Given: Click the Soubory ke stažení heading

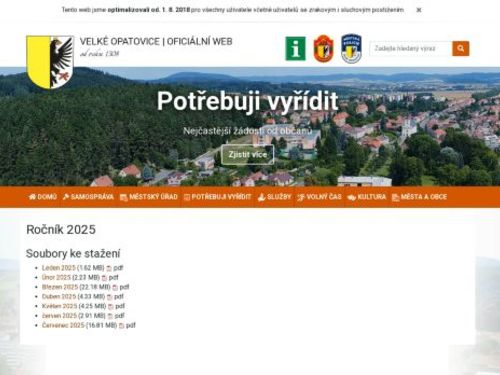Looking at the screenshot, I should coord(73,254).
